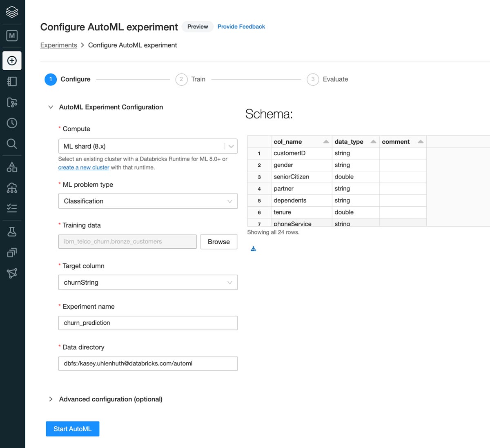Click the Experiment name input field

[x=148, y=323]
